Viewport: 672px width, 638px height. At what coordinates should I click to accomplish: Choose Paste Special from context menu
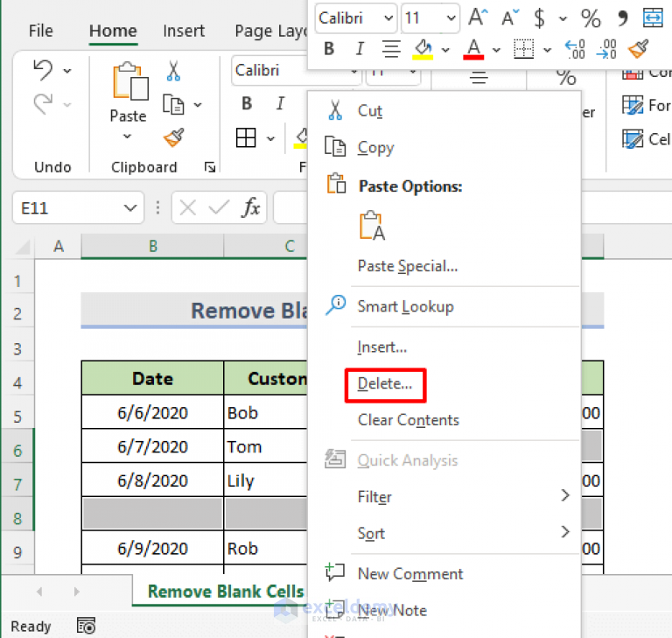pos(444,266)
